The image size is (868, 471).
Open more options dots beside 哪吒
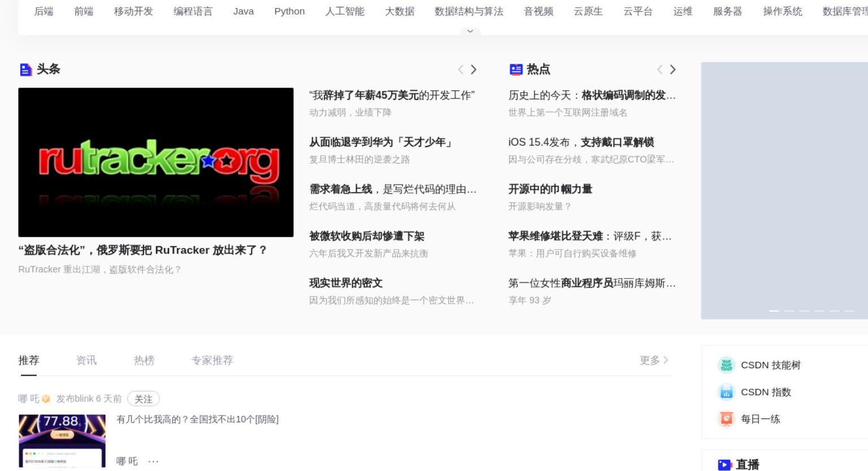[x=153, y=461]
